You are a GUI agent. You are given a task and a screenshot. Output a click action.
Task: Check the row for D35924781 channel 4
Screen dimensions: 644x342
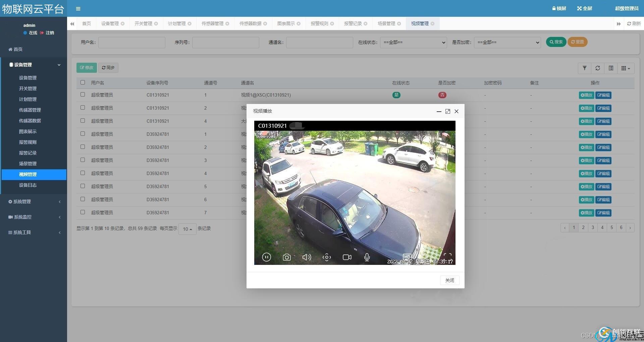coord(83,173)
